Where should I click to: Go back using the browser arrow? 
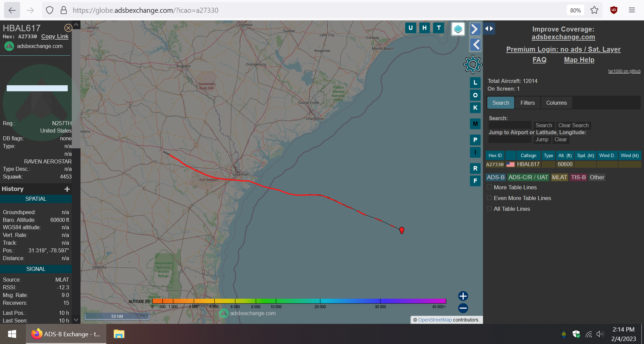pyautogui.click(x=12, y=10)
